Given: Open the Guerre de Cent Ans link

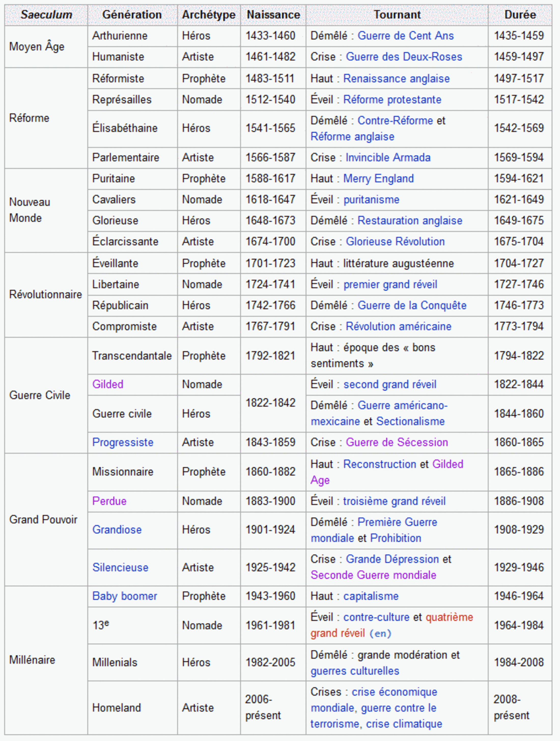Looking at the screenshot, I should (405, 36).
